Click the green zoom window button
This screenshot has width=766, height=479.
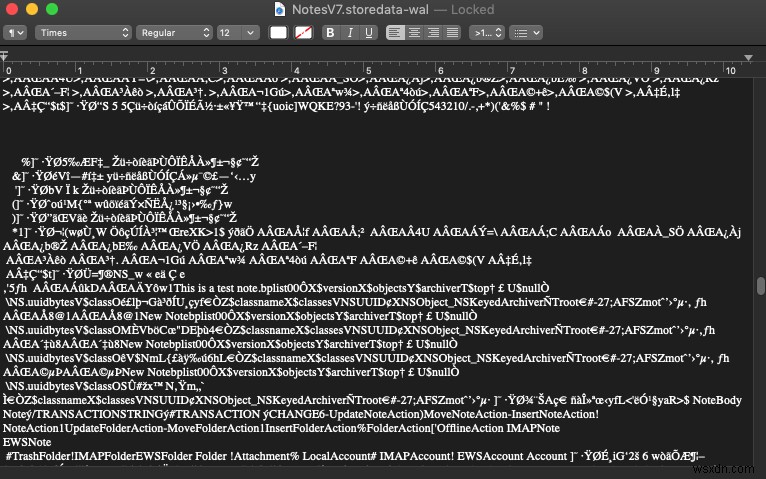[52, 9]
